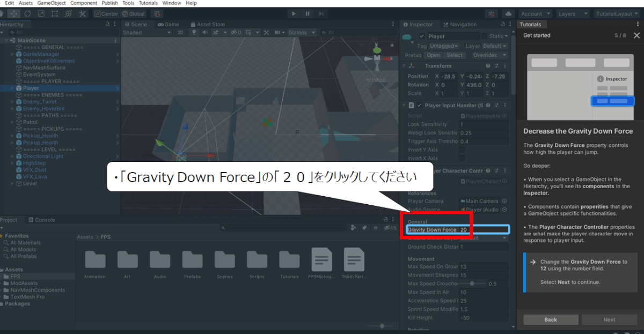The height and width of the screenshot is (334, 644).
Task: Toggle the Player active checkbox
Action: click(422, 36)
